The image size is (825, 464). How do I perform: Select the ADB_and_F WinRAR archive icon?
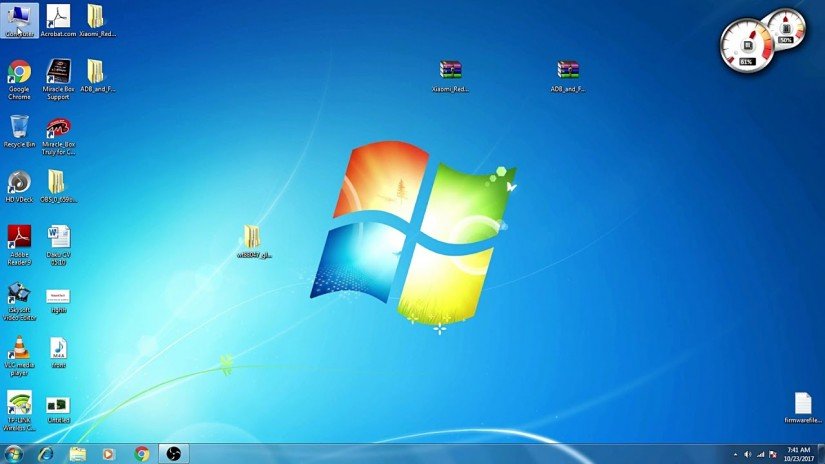568,76
